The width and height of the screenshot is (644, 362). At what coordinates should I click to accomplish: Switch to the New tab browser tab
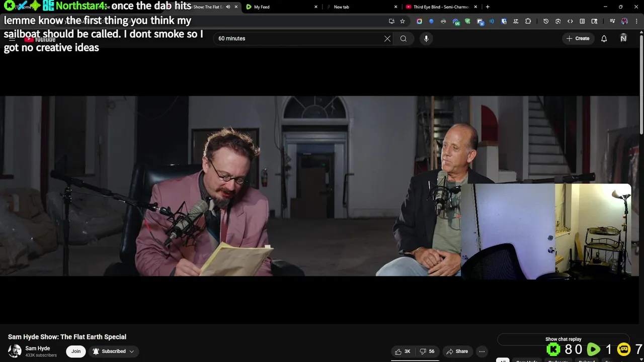pos(361,7)
